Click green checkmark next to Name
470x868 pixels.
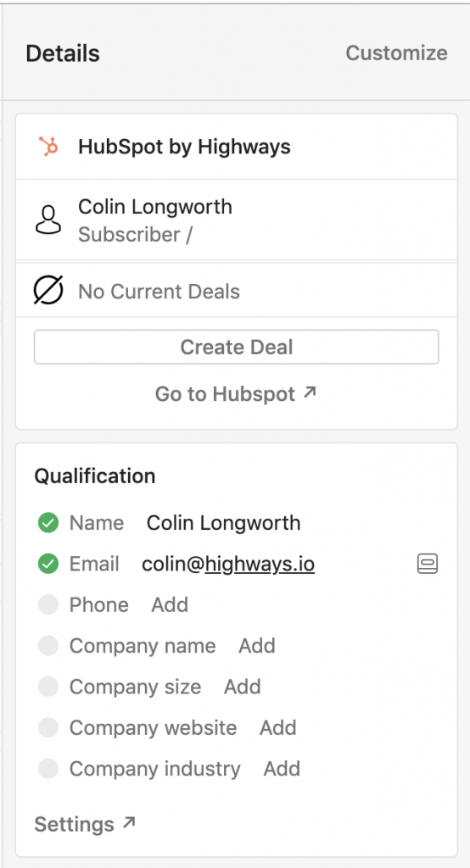tap(48, 522)
